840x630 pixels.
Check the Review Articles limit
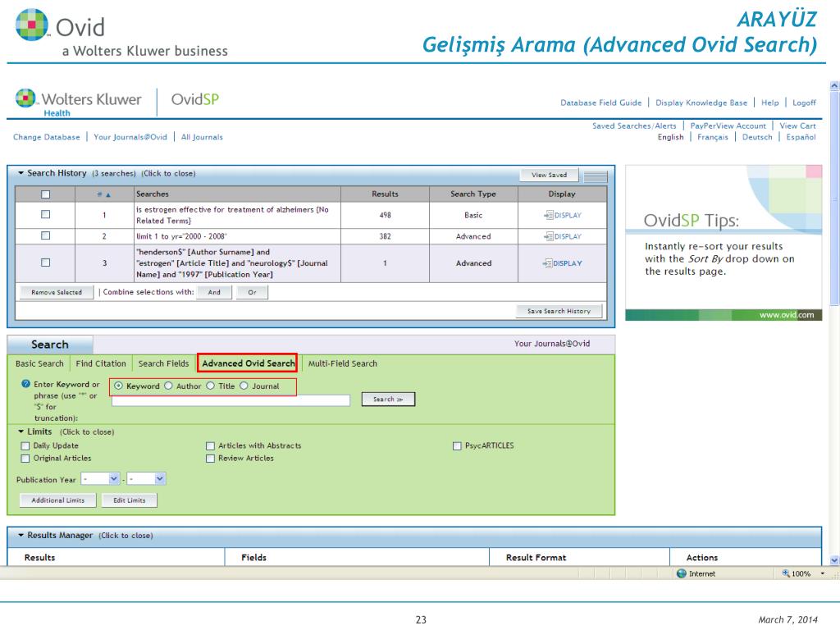tap(210, 459)
